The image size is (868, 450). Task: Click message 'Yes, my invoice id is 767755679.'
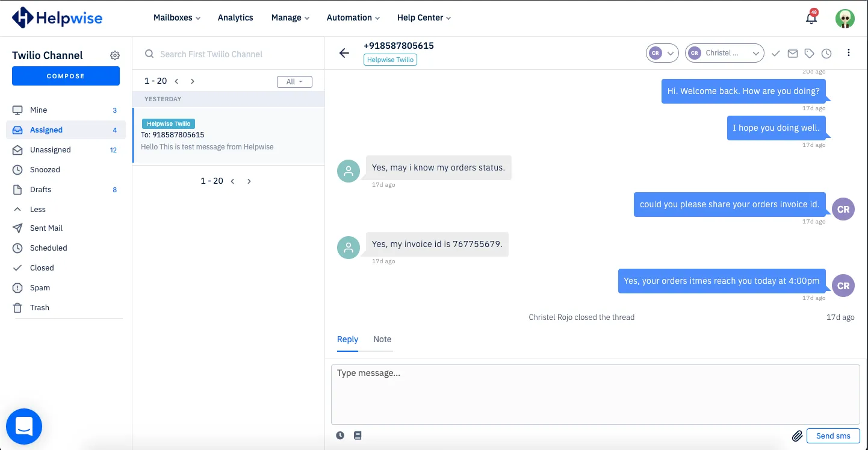437,244
